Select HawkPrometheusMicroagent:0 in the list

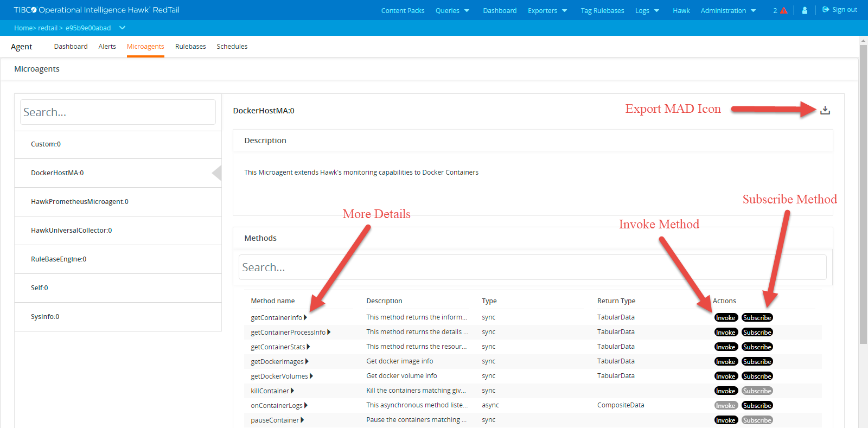(x=80, y=202)
